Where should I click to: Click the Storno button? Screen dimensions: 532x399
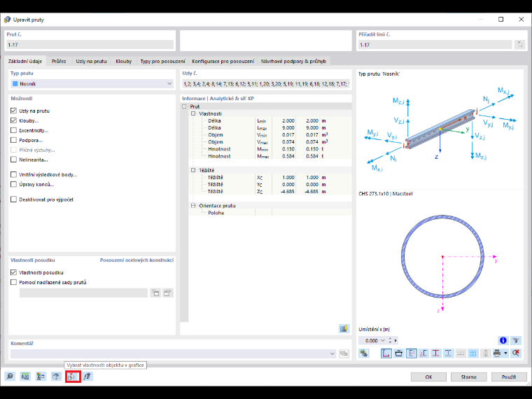click(468, 377)
